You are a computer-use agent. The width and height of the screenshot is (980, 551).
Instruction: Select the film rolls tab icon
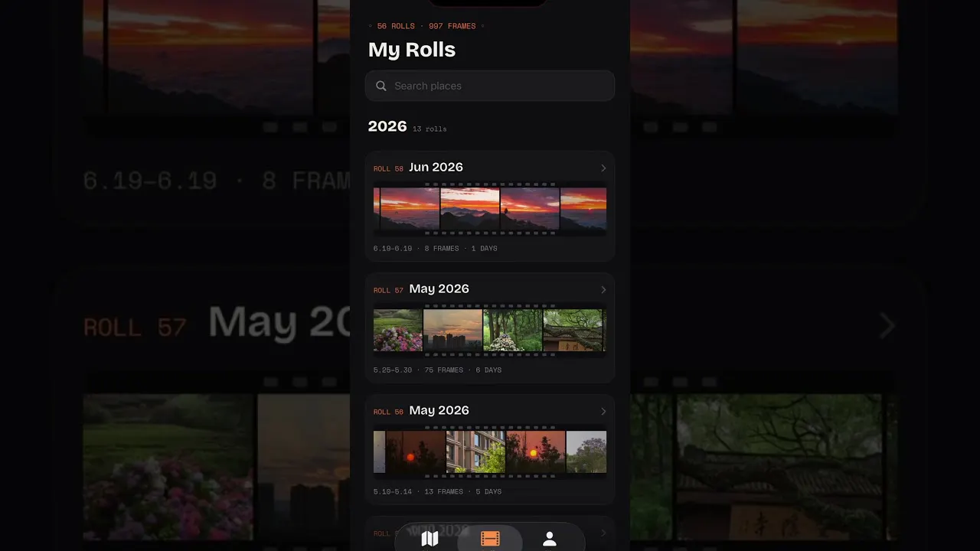pyautogui.click(x=490, y=539)
